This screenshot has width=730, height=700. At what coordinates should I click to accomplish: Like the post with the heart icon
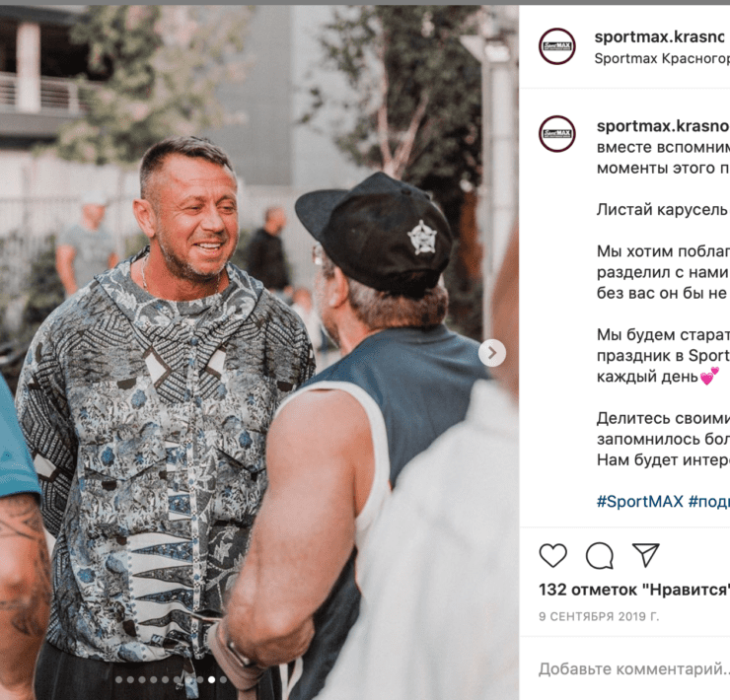tap(552, 555)
